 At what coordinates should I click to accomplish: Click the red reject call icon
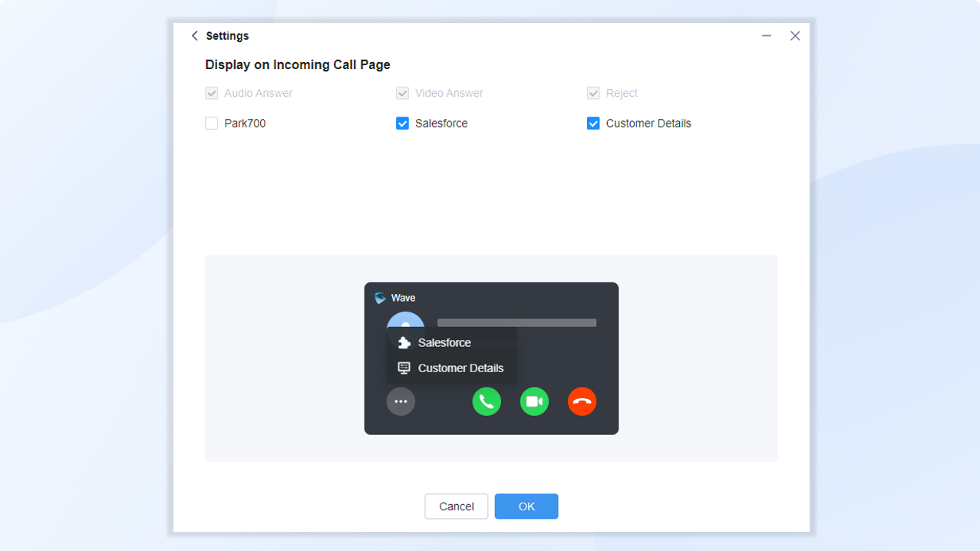tap(582, 401)
